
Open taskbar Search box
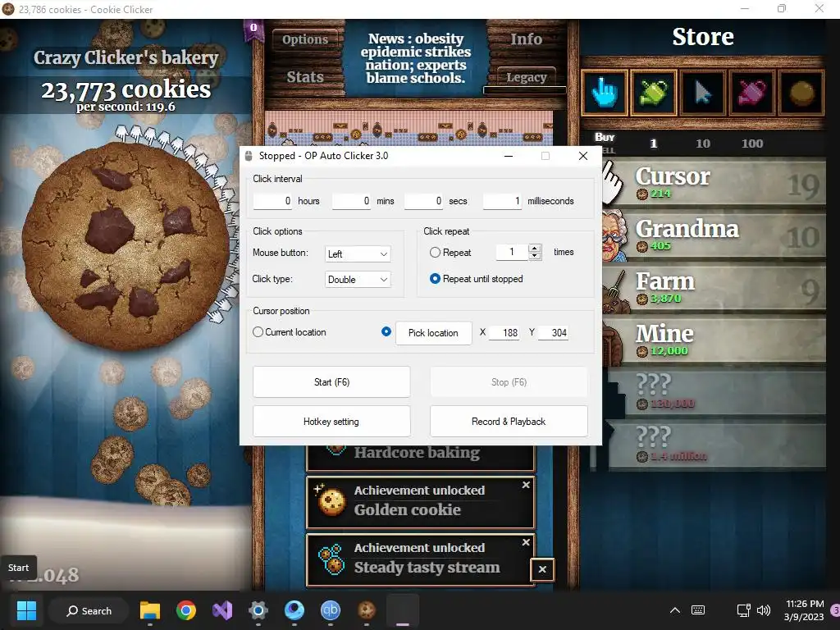click(89, 610)
